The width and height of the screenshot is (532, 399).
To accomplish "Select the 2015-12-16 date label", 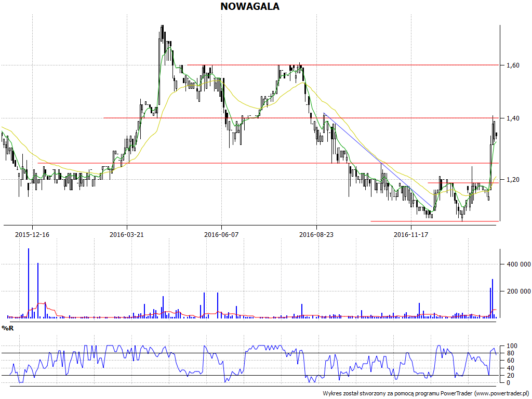I will [32, 234].
